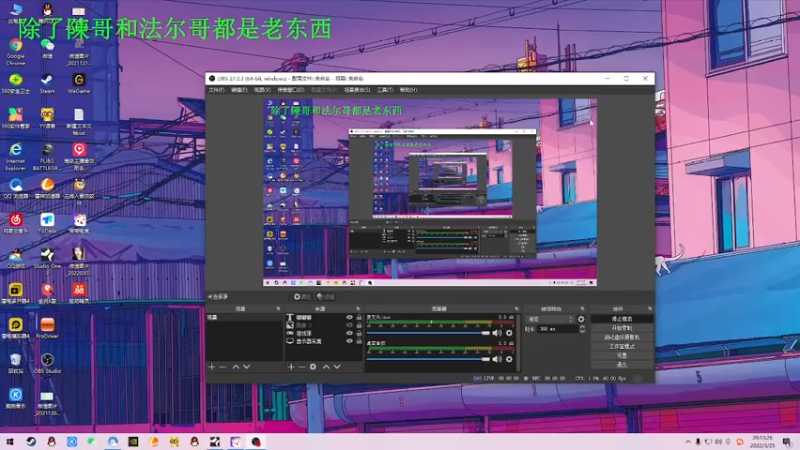Move the scene down in the Scenes panel
The image size is (800, 450).
click(x=247, y=367)
